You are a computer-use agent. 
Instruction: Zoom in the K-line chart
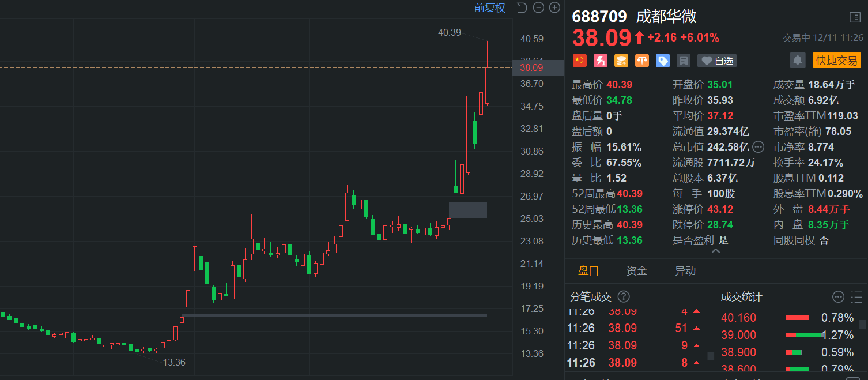(554, 7)
